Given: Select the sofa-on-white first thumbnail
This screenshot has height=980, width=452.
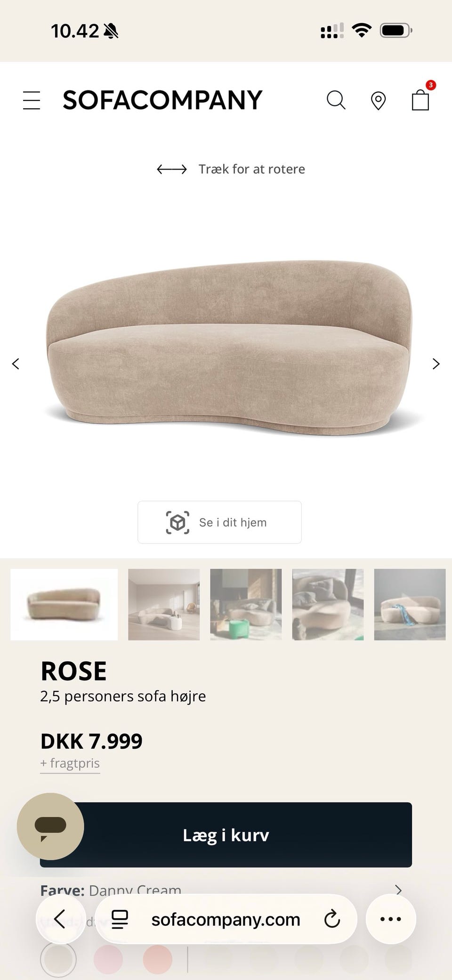Looking at the screenshot, I should (x=64, y=605).
